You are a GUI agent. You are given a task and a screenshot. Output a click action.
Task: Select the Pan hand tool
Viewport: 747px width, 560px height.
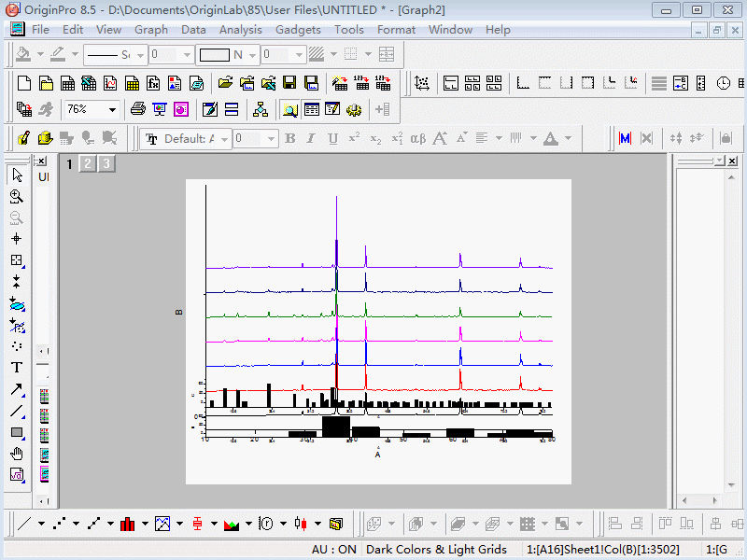(x=17, y=454)
